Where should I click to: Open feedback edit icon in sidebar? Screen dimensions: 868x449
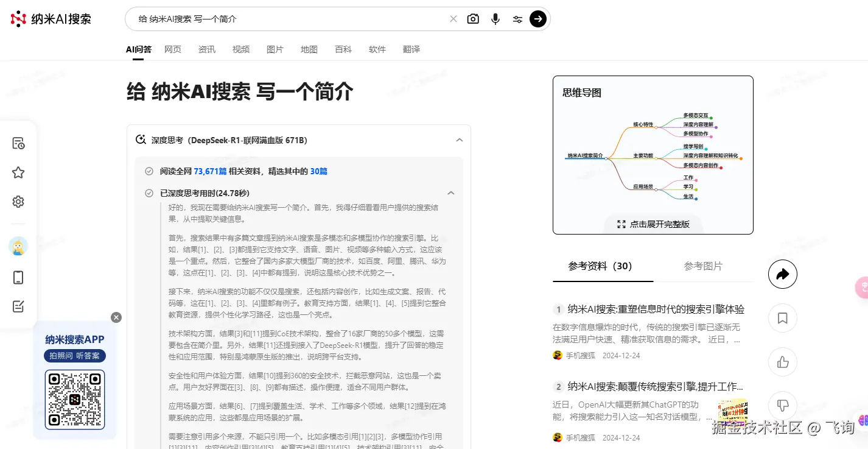click(18, 306)
